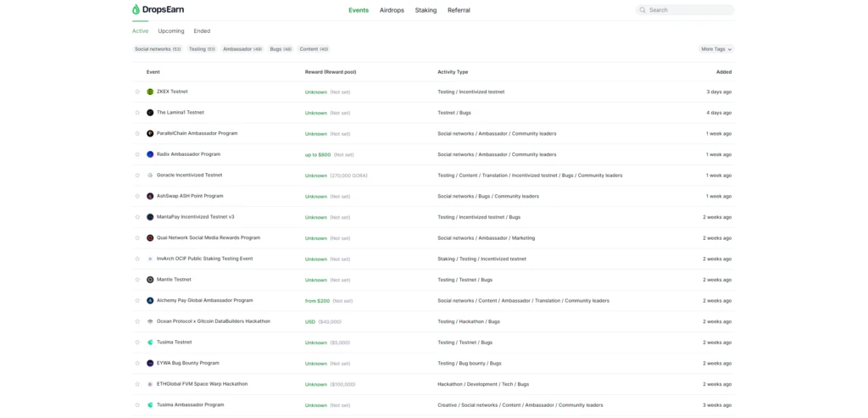Star The Lamina1 Testnet event
Viewport: 868px width, 418px height.
(x=137, y=113)
